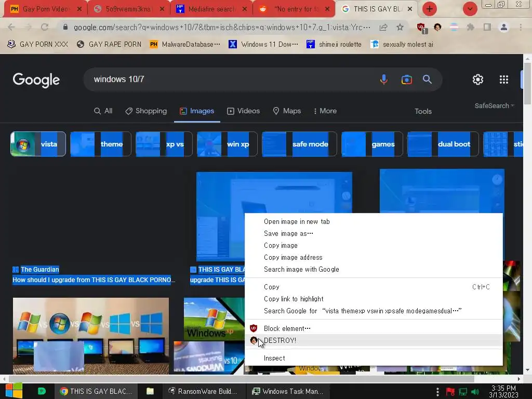Open the volume speaker icon in tray
The height and width of the screenshot is (399, 532).
pyautogui.click(x=475, y=392)
